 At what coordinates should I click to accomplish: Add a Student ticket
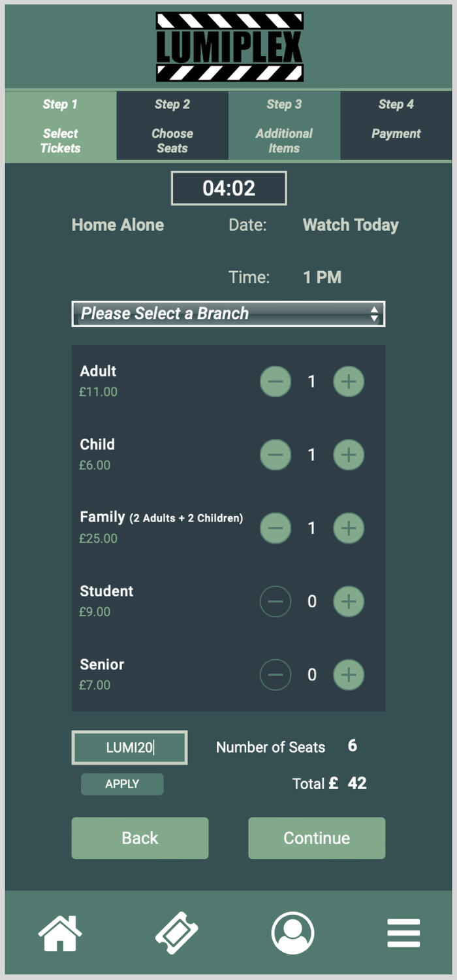(x=349, y=601)
